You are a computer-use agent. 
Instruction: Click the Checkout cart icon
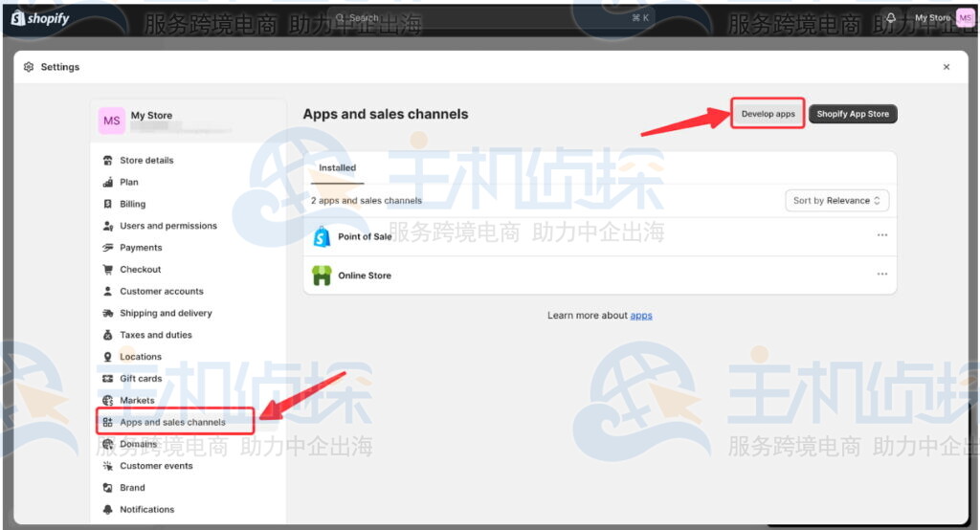tap(107, 270)
